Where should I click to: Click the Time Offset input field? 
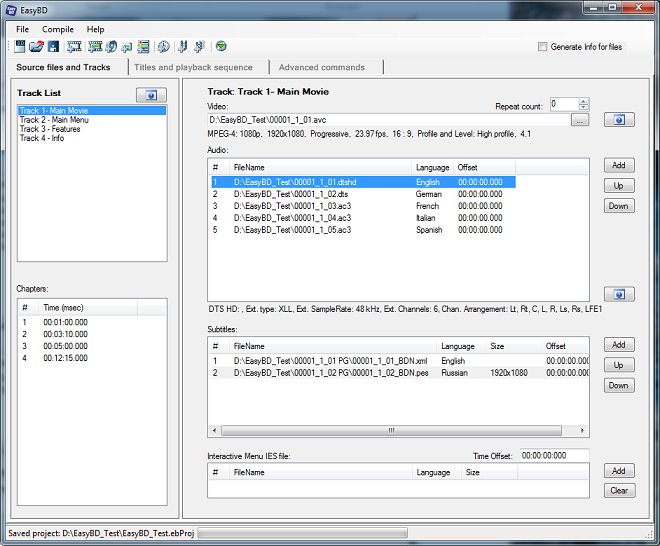pyautogui.click(x=554, y=455)
